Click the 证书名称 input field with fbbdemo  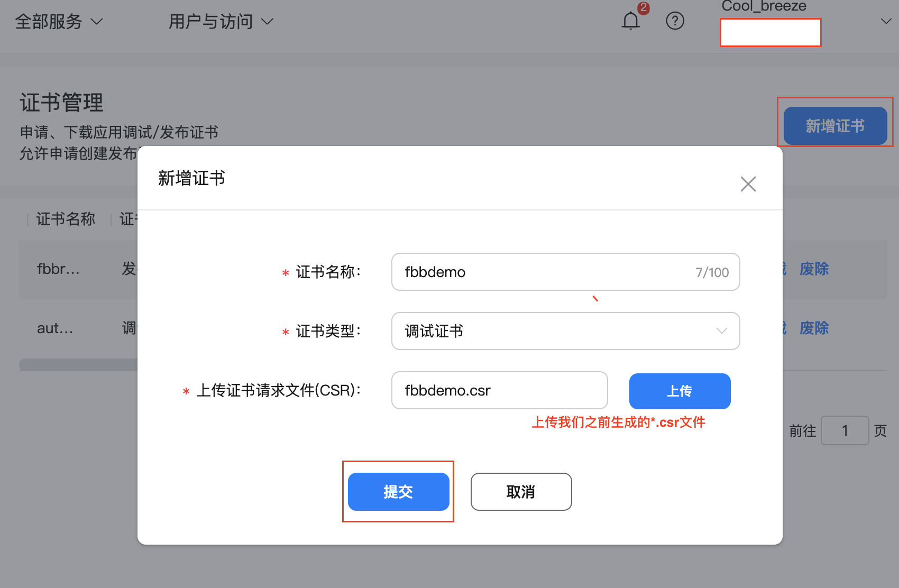tap(565, 272)
